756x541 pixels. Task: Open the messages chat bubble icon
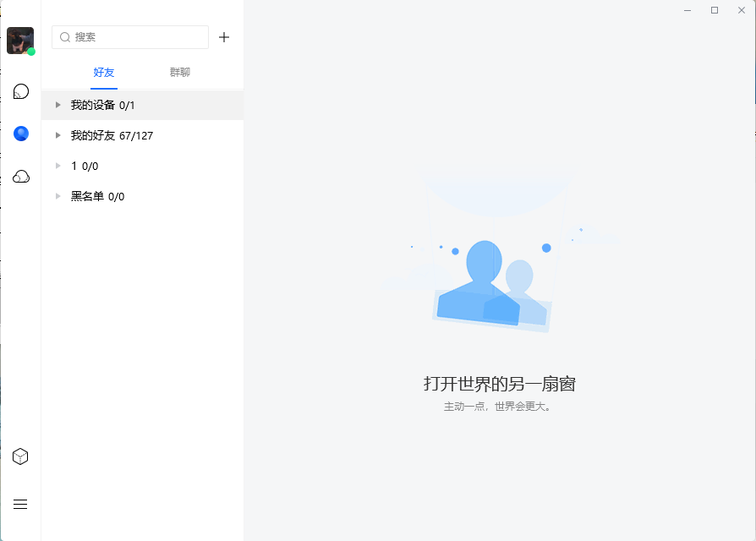(21, 91)
